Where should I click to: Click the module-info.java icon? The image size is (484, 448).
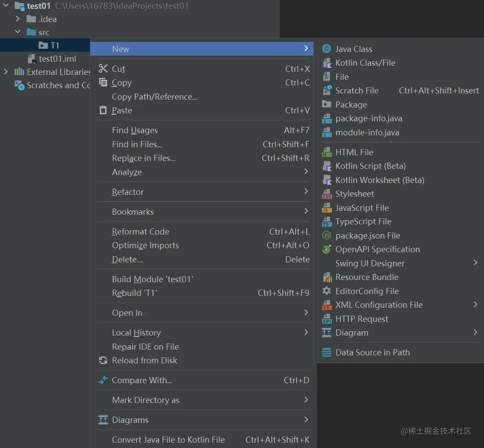(327, 132)
